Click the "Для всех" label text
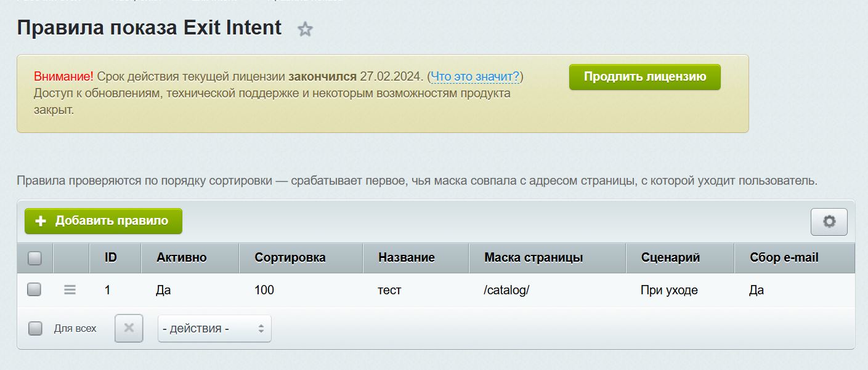Screen dimensions: 868x370 [x=75, y=329]
